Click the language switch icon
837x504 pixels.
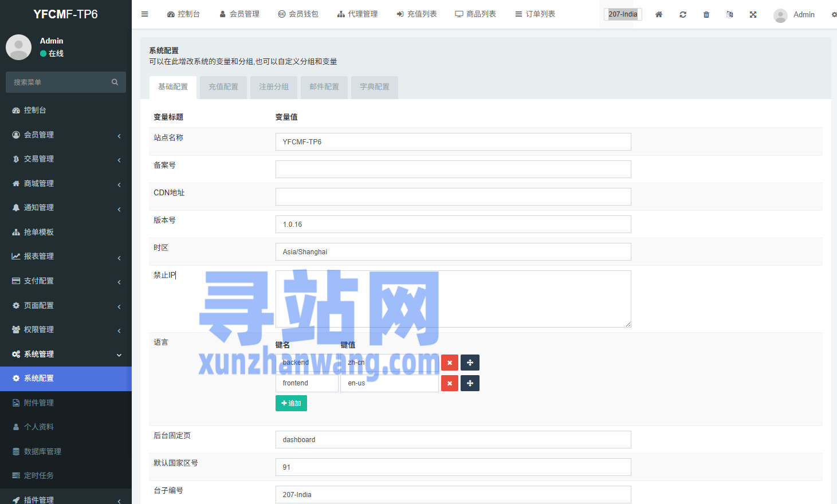730,14
